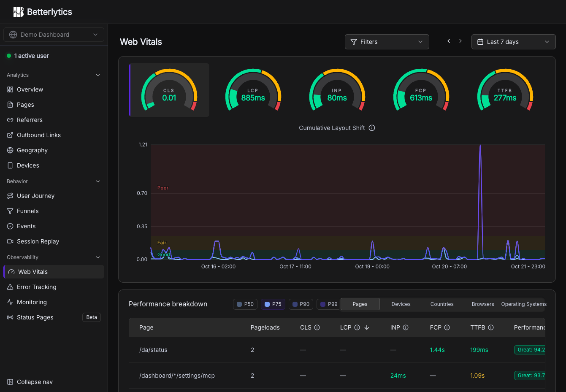Switch to the Devices breakdown tab
This screenshot has height=392, width=566.
401,304
